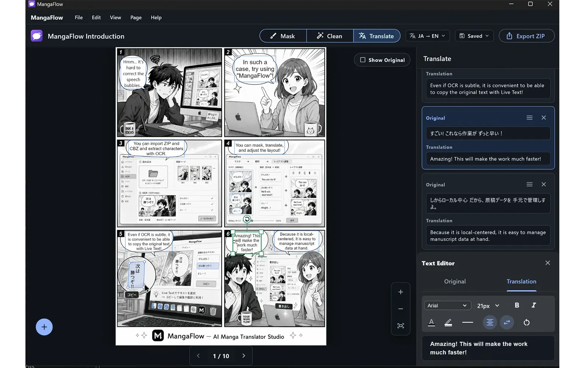This screenshot has width=588, height=368.
Task: Click the original field beginning しからローカル中心
Action: [x=488, y=203]
